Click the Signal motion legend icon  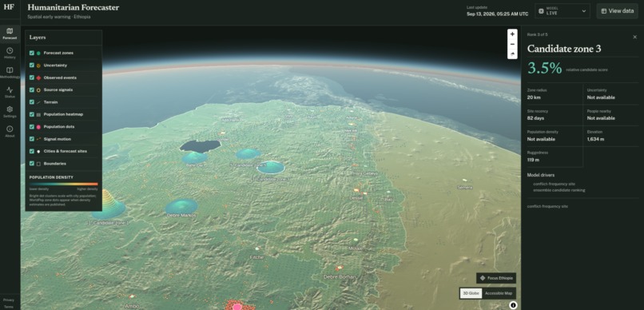tap(38, 139)
